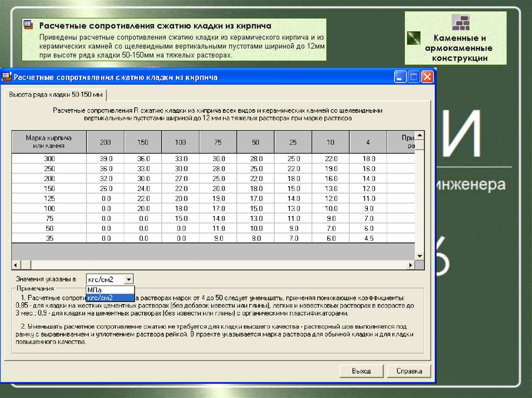Toggle the 'Значения указаны в' combo box arrow
The height and width of the screenshot is (398, 532).
[129, 279]
